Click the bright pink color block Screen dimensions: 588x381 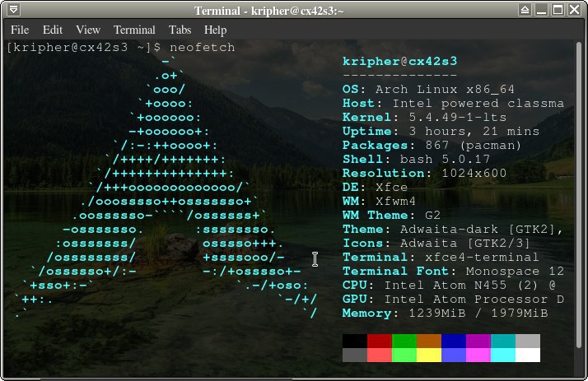click(x=478, y=355)
